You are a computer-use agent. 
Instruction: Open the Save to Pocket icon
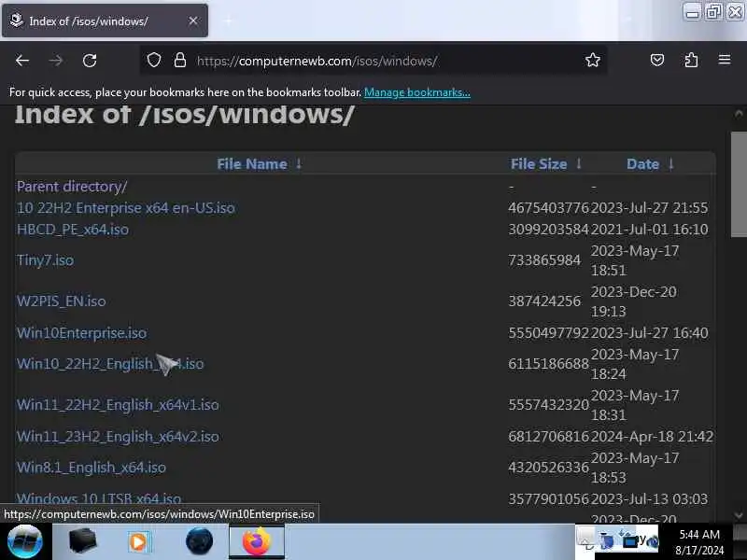657,60
